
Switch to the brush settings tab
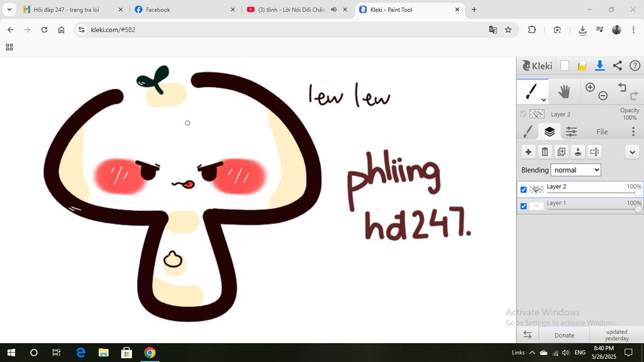click(x=528, y=132)
